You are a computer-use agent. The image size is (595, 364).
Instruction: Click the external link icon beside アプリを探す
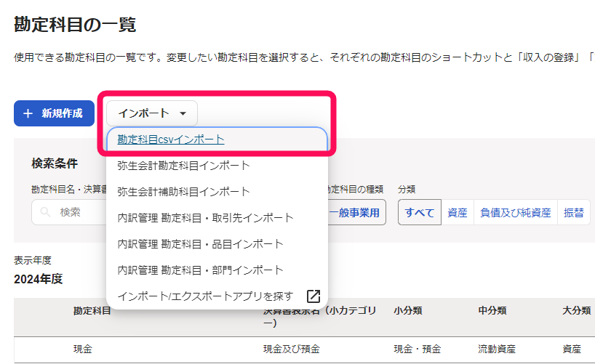tap(314, 296)
